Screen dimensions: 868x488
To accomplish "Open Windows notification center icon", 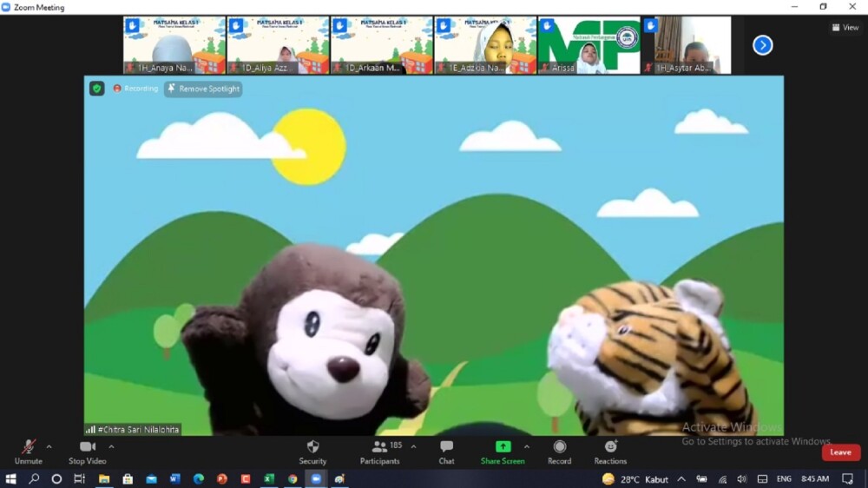I will [x=847, y=478].
